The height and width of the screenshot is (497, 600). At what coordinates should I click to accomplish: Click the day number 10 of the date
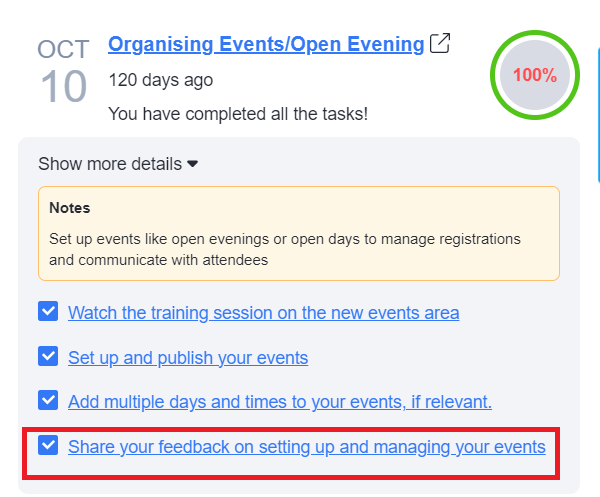tap(64, 88)
